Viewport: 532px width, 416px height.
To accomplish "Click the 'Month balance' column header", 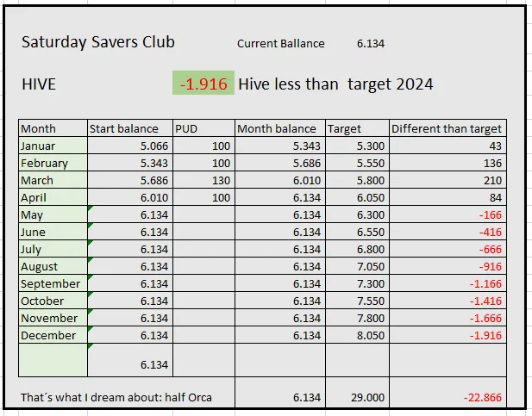I will point(280,128).
